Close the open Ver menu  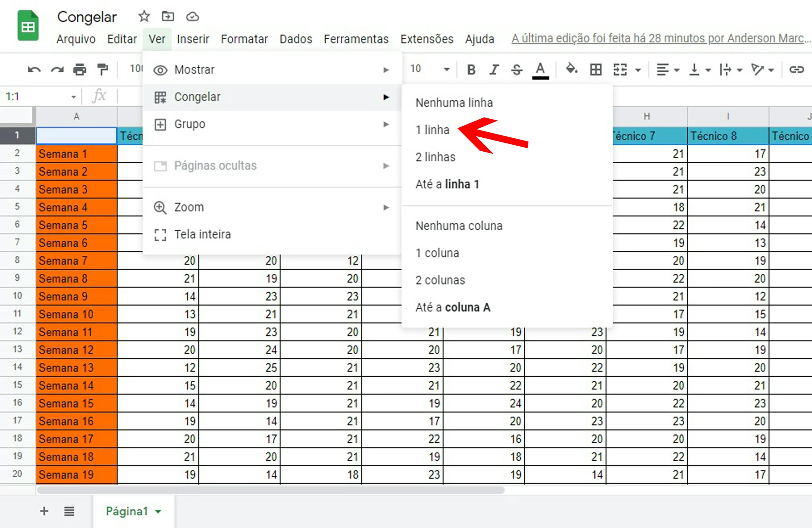coord(157,39)
